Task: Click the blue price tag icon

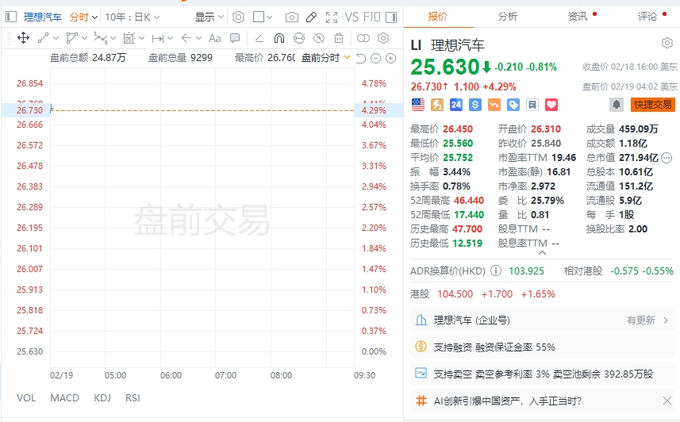Action: click(513, 105)
